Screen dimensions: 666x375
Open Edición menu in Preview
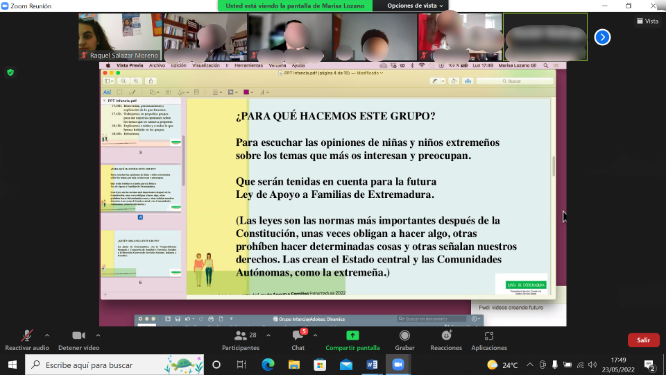[178, 66]
